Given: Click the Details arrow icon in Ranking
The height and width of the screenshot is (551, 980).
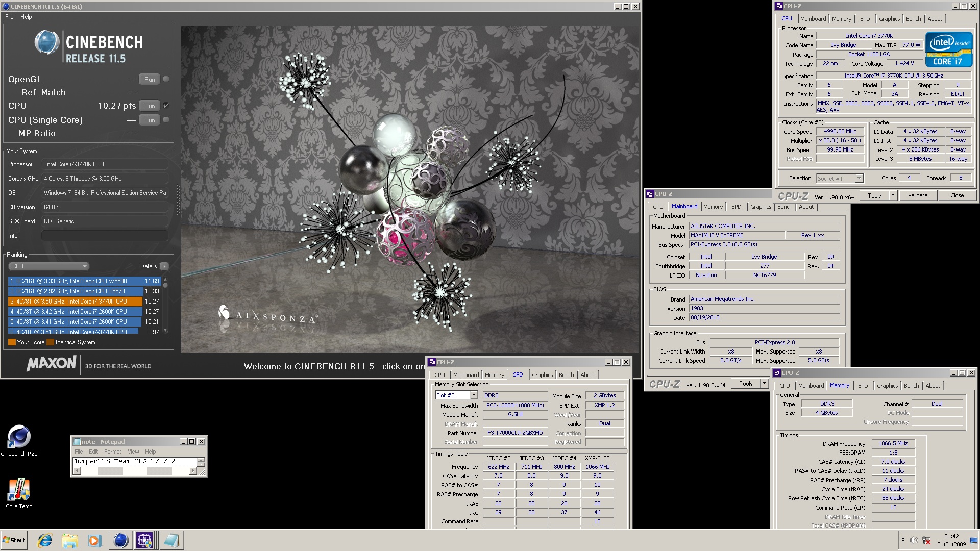Looking at the screenshot, I should (x=164, y=266).
